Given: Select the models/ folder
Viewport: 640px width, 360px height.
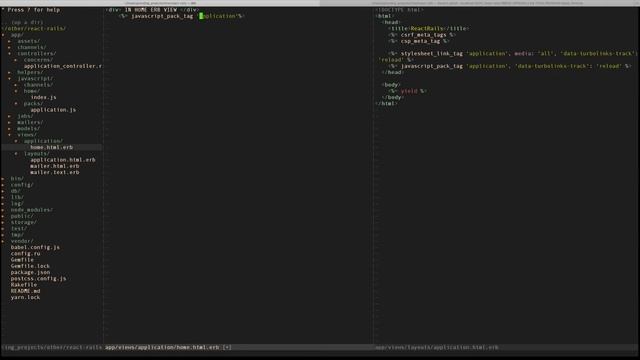Looking at the screenshot, I should pos(29,129).
